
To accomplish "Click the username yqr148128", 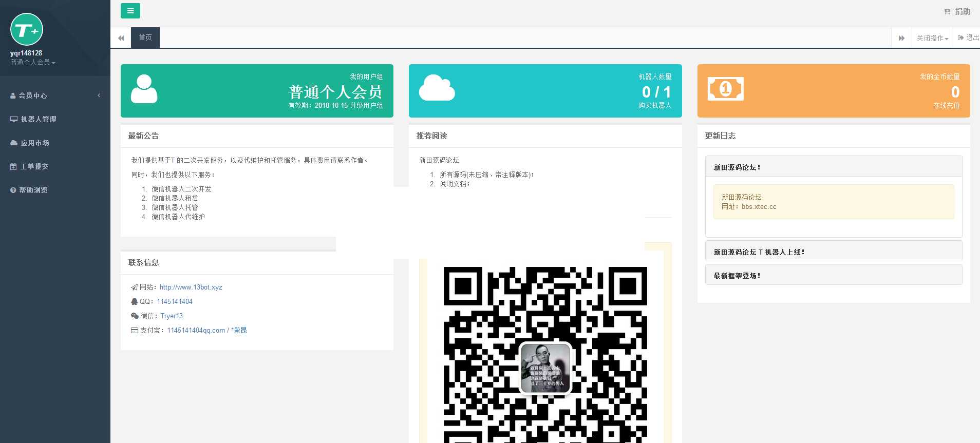I will coord(26,53).
